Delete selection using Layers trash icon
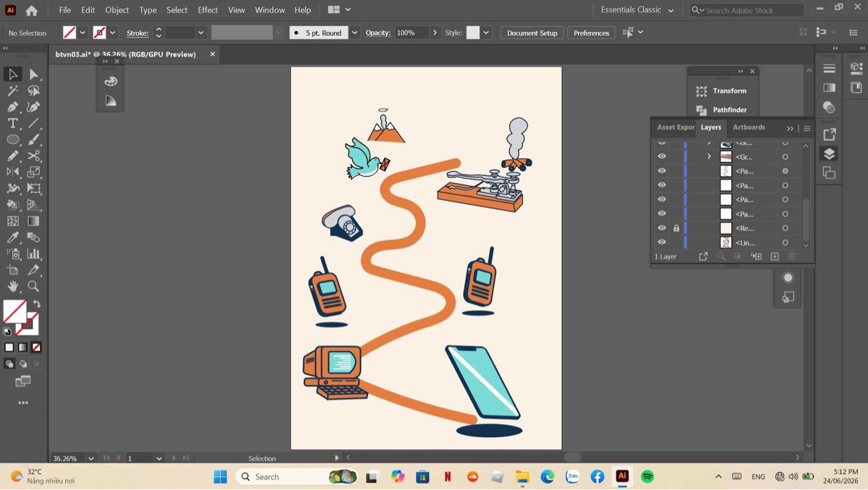This screenshot has width=868, height=490. [x=791, y=256]
